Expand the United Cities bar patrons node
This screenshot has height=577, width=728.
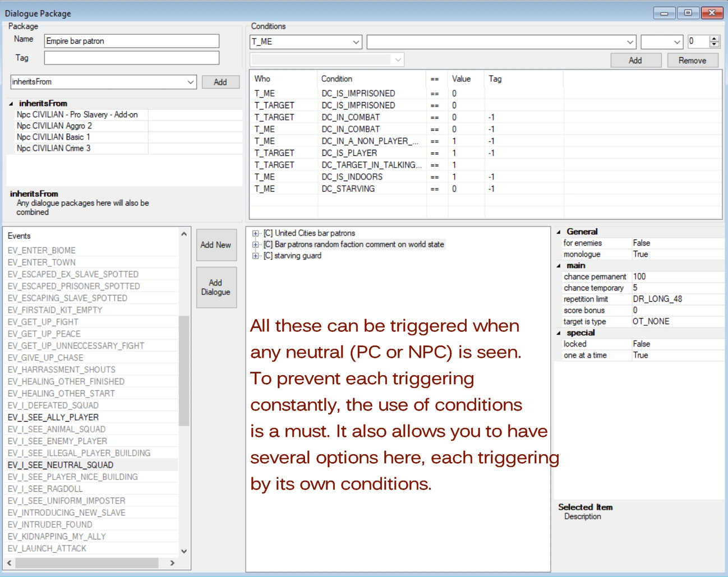pyautogui.click(x=255, y=233)
